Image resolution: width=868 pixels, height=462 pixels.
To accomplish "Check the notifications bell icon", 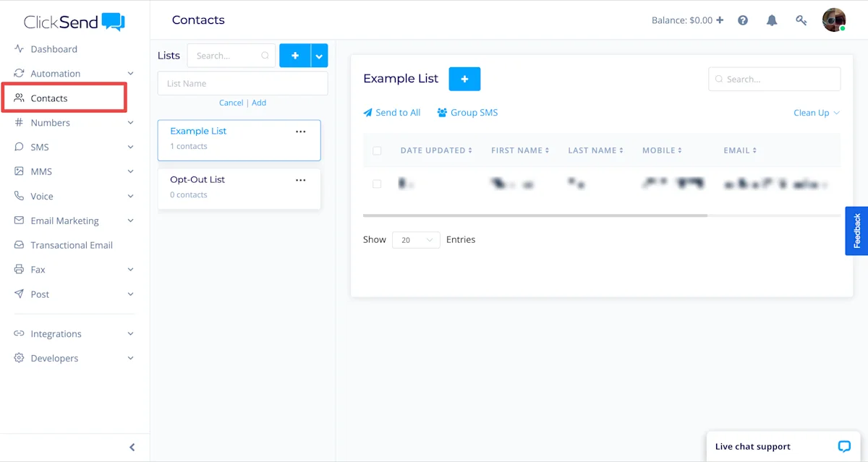I will tap(772, 20).
